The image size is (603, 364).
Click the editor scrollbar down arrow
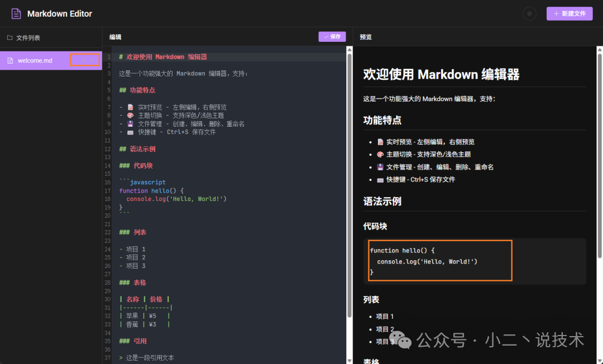coord(349,361)
